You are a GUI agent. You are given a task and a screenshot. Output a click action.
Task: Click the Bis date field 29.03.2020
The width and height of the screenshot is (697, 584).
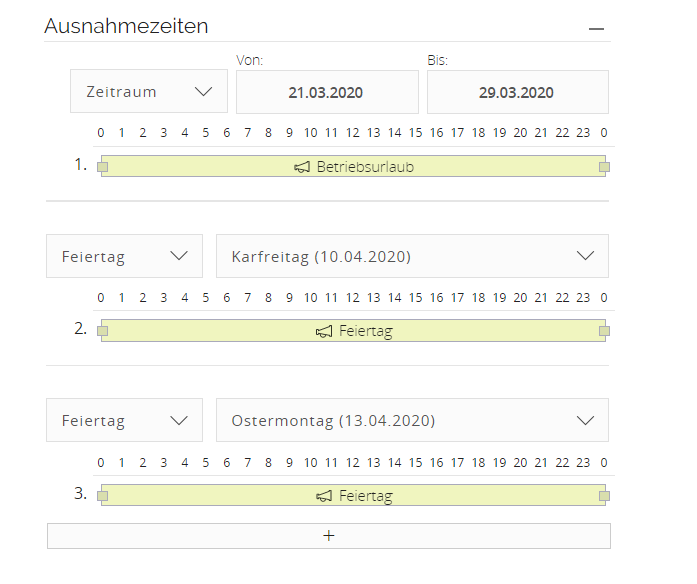click(x=518, y=92)
